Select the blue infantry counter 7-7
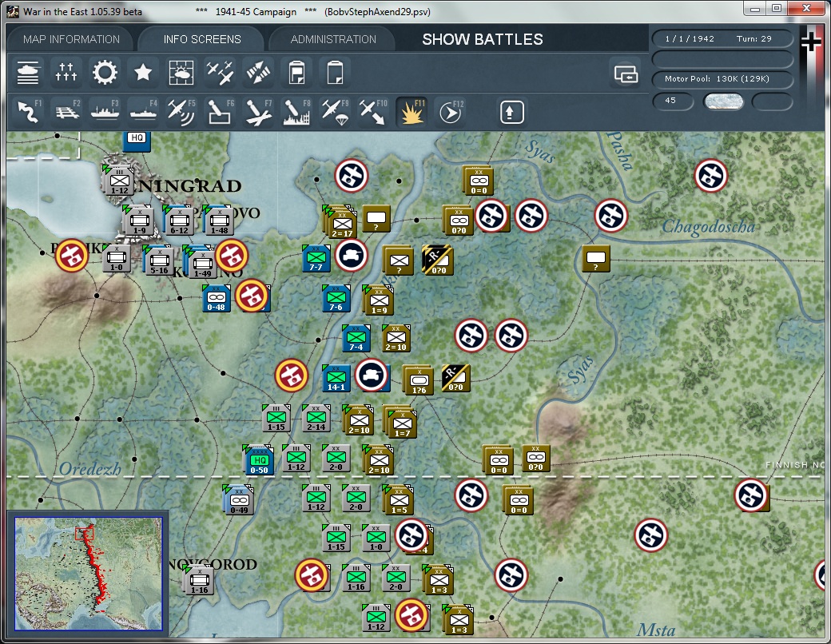 316,259
